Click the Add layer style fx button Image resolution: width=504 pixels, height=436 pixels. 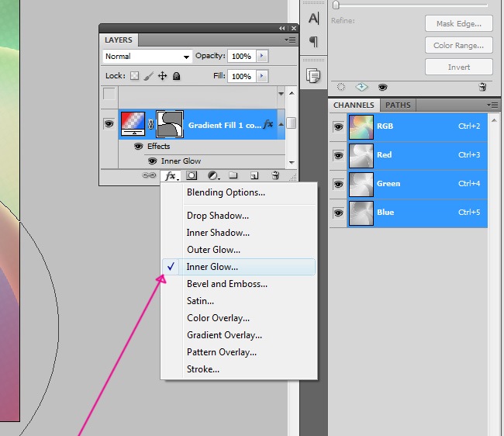(171, 176)
